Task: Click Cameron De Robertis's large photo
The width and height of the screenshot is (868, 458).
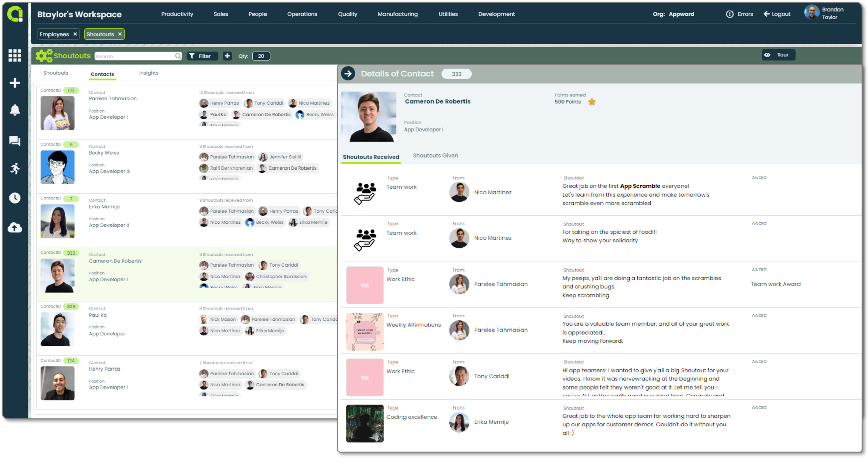Action: pos(369,116)
